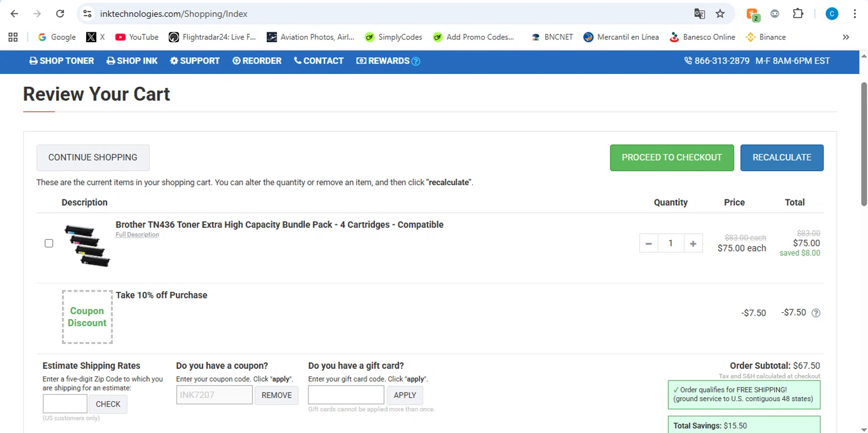Open the Brother TN436 product title link
868x433 pixels.
click(279, 224)
